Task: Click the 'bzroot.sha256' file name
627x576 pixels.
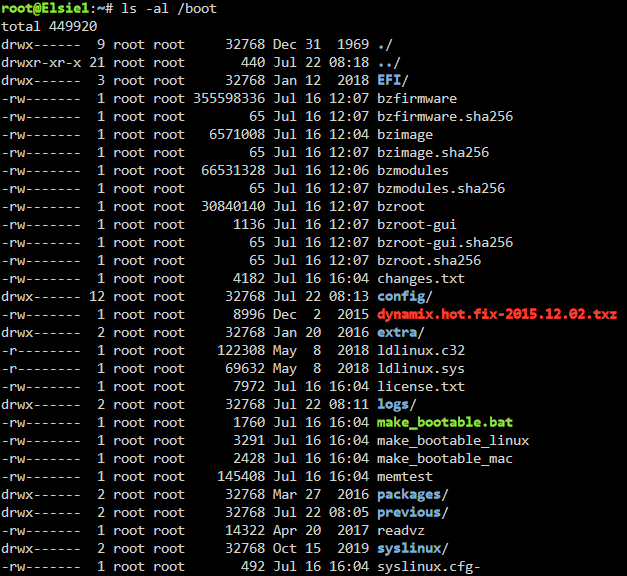Action: (429, 260)
